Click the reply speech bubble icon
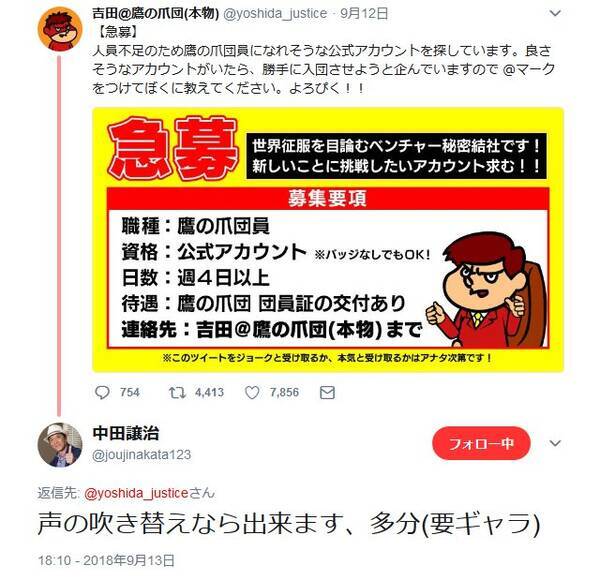The image size is (600, 580). point(102,393)
